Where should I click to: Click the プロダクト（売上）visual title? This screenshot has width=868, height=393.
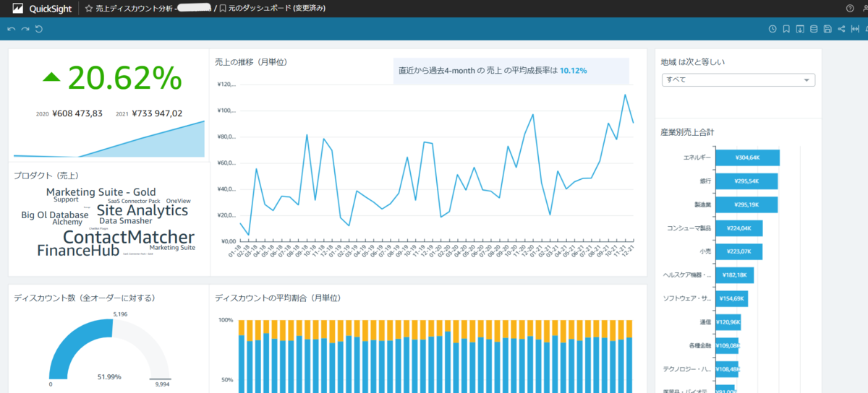coord(46,176)
